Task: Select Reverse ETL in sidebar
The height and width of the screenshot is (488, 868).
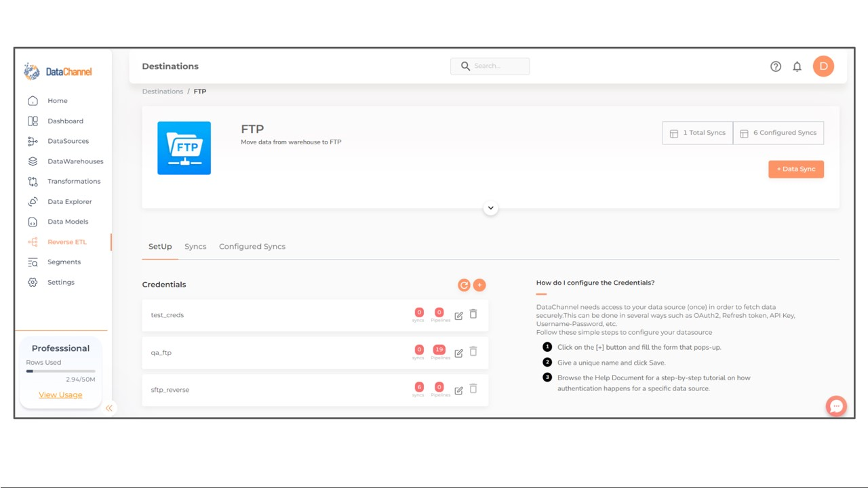Action: [x=66, y=242]
